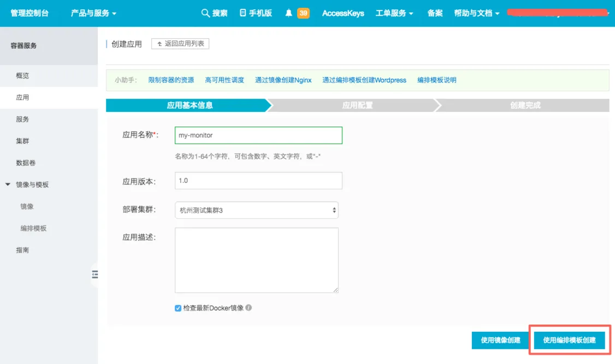
Task: Open the 编排模板说明 helper link
Action: (436, 80)
